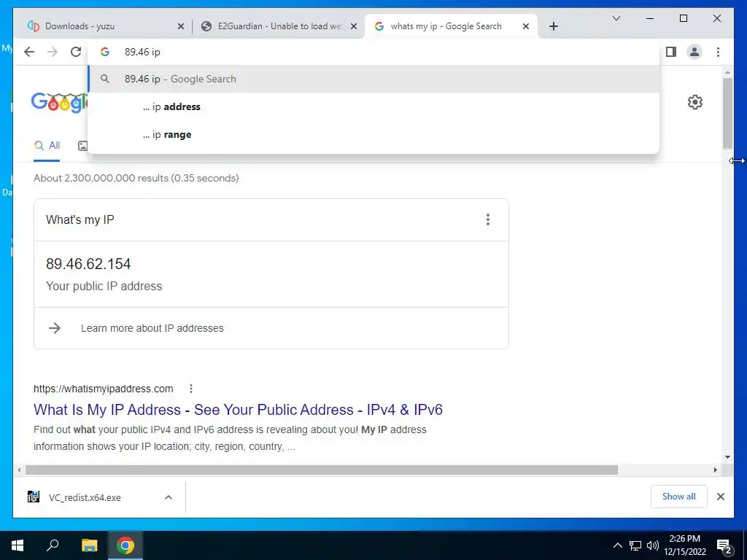747x560 pixels.
Task: Choose the 'ip address' suggestion
Action: (374, 106)
